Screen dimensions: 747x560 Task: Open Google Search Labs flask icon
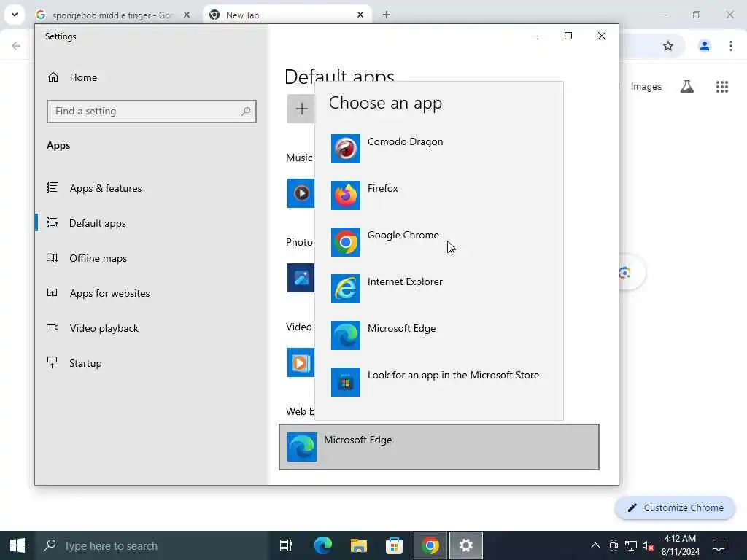point(686,87)
